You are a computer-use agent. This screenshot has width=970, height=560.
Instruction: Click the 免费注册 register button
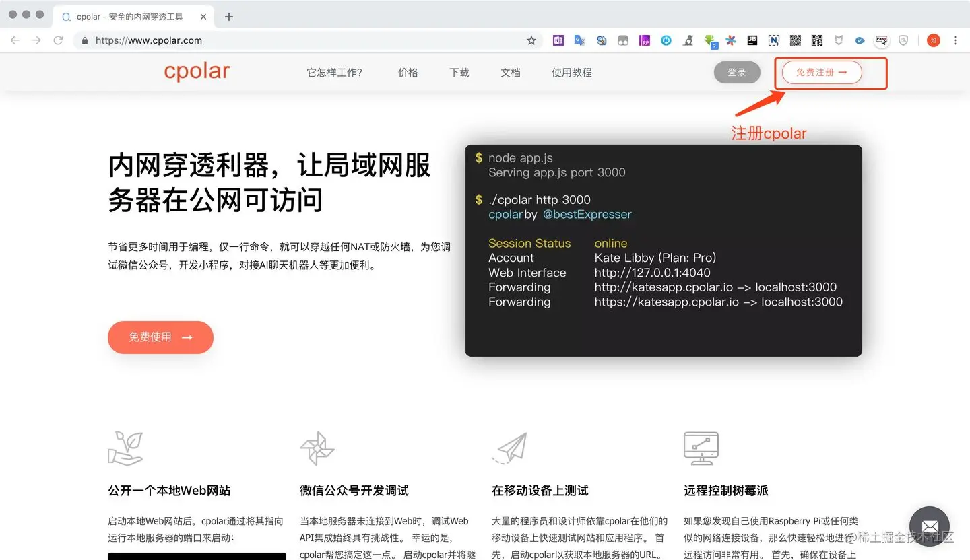tap(822, 73)
